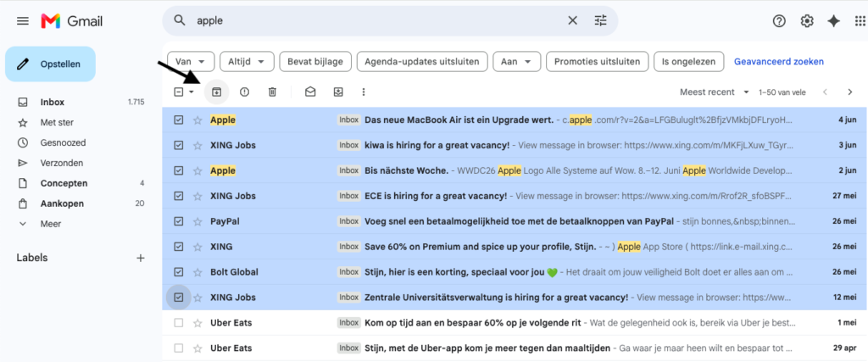This screenshot has width=868, height=362.
Task: Open the Voeg snel een betaalmogelijkheid email
Action: pos(515,221)
